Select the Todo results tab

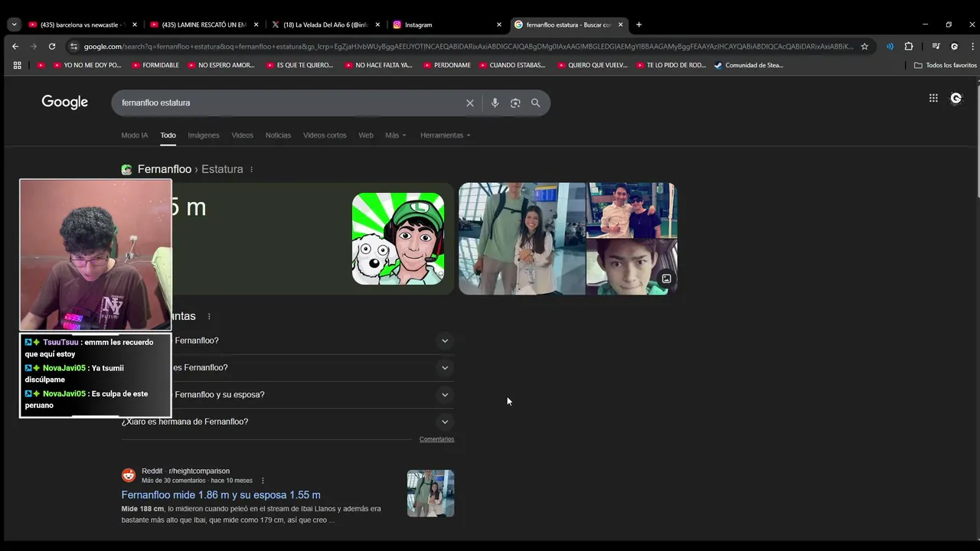pyautogui.click(x=168, y=135)
